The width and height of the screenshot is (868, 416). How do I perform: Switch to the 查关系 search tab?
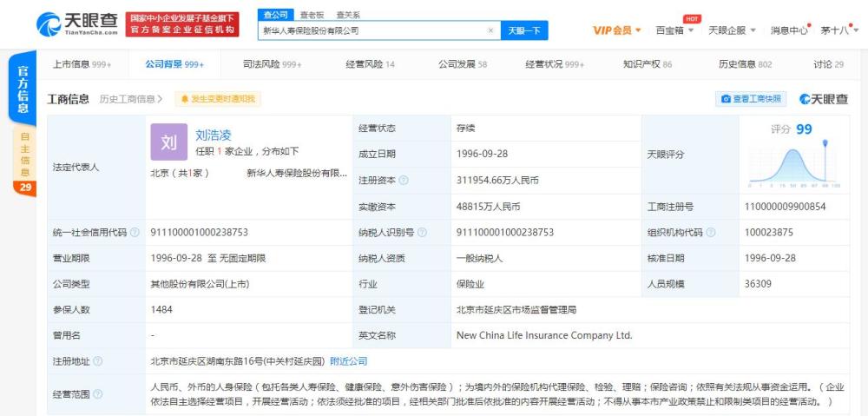(348, 15)
